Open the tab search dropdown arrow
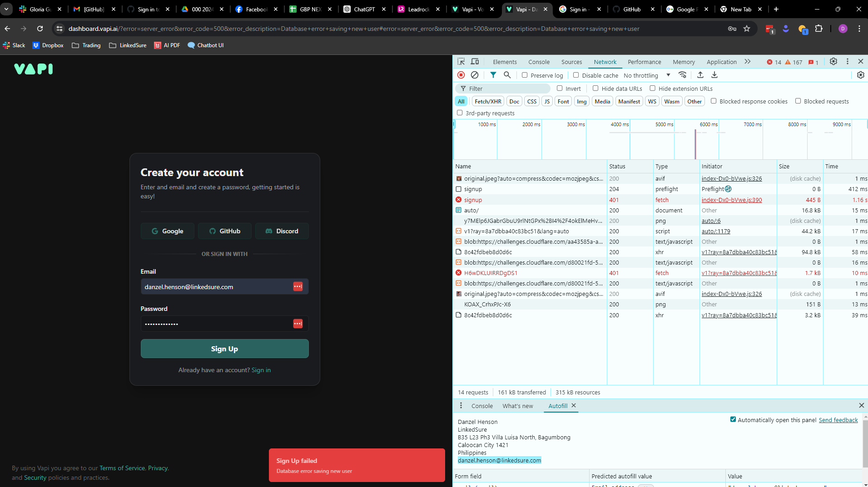The height and width of the screenshot is (487, 868). [x=6, y=9]
